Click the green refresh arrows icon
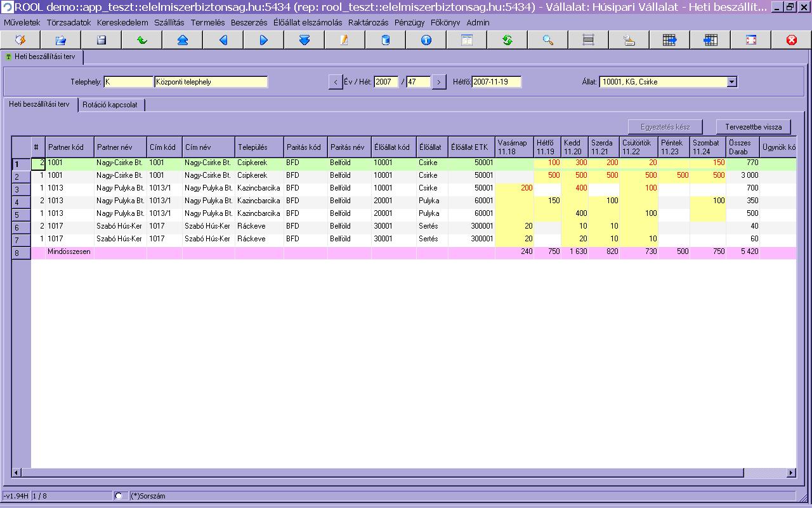812x508 pixels. (x=507, y=40)
